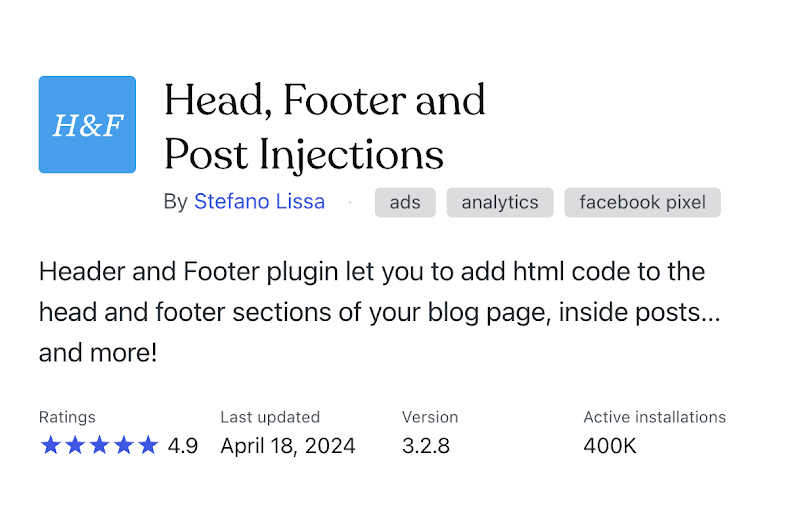Click the version number 3.2.8
This screenshot has width=800, height=531.
pyautogui.click(x=426, y=446)
